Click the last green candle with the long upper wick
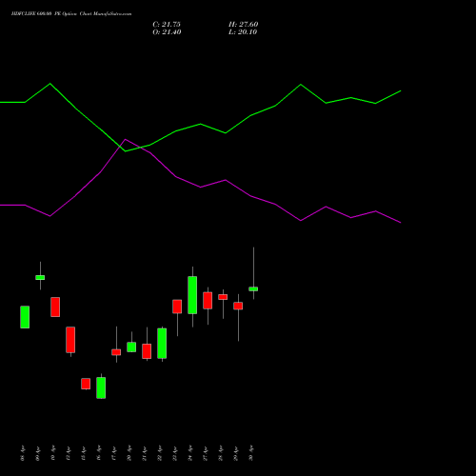The image size is (476, 476). tap(253, 288)
